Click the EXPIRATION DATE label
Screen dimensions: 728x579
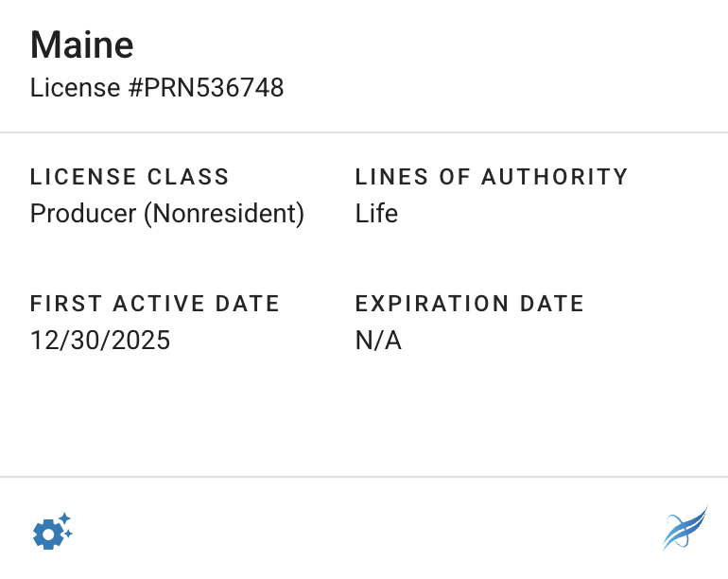[470, 304]
